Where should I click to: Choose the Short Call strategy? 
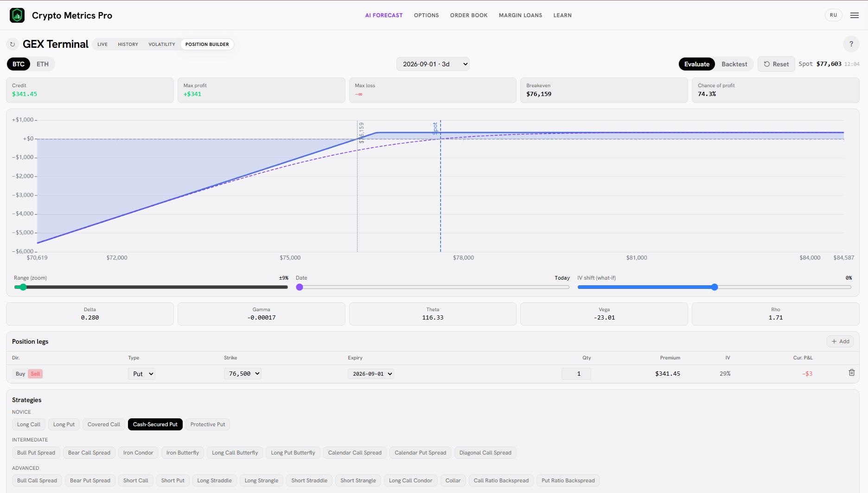pyautogui.click(x=136, y=480)
